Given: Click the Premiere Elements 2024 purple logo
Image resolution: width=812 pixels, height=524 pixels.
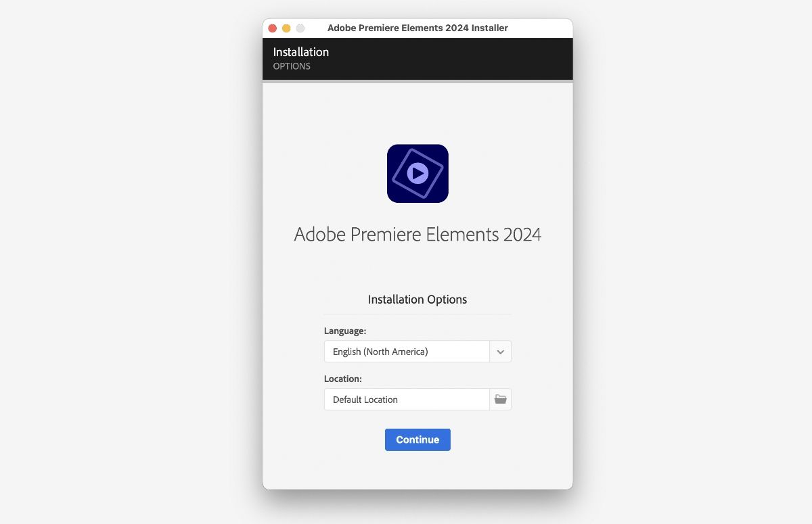Looking at the screenshot, I should coord(417,173).
